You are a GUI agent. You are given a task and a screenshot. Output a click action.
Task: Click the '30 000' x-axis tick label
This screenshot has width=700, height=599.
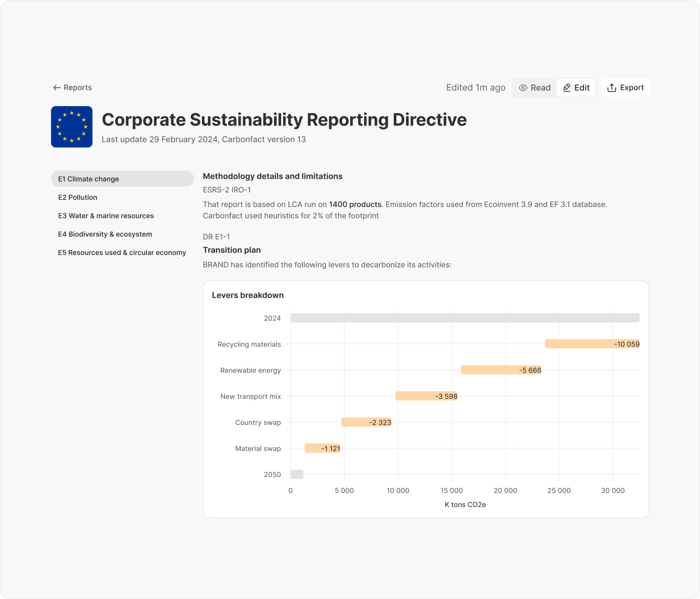613,491
